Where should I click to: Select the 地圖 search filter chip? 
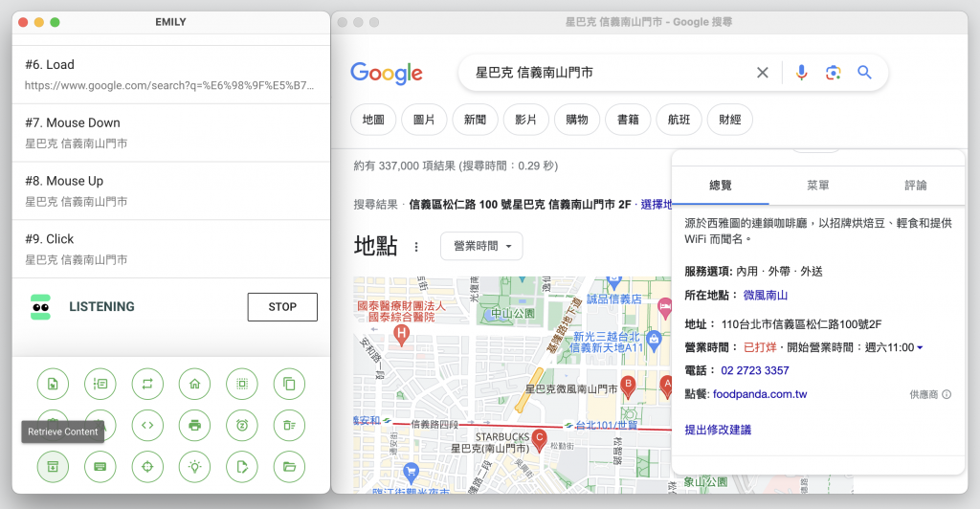click(373, 120)
